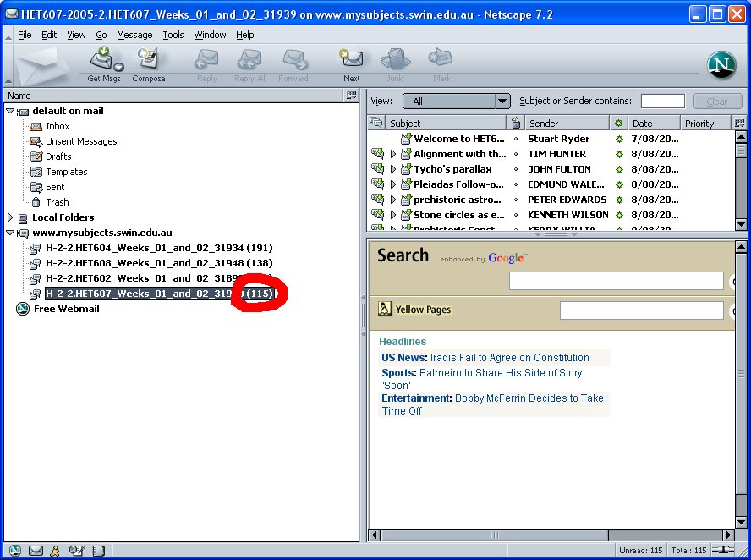751x560 pixels.
Task: Sort messages by Priority column
Action: [706, 124]
